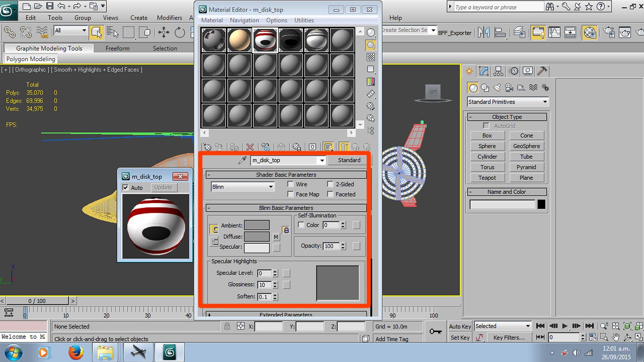Open the Utilities menu in Material Editor
The width and height of the screenshot is (644, 362).
click(x=304, y=20)
